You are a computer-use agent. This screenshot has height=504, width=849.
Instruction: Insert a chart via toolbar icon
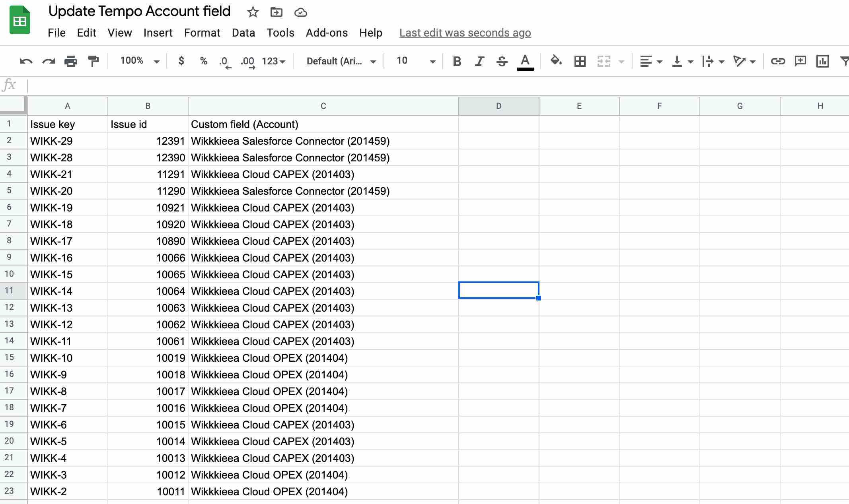822,61
